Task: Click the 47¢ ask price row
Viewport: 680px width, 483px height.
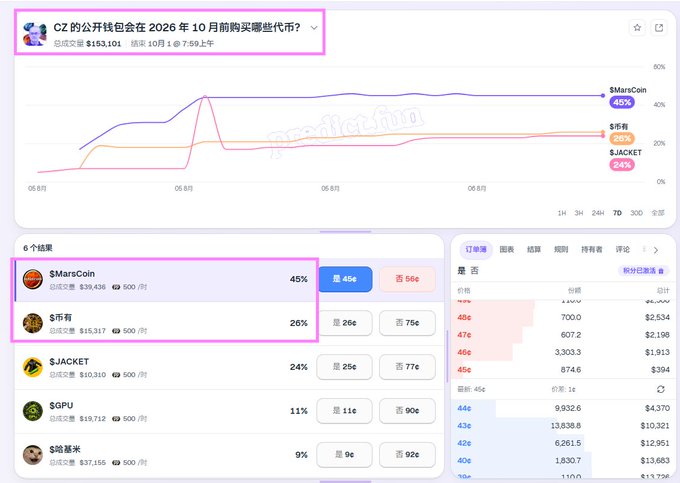Action: tap(563, 335)
